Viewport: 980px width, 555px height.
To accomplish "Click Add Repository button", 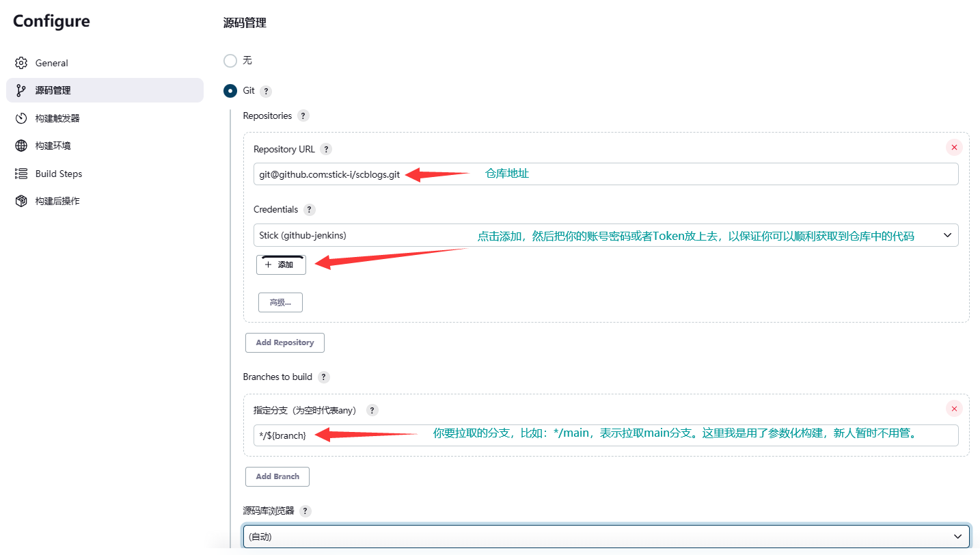I will [x=284, y=342].
